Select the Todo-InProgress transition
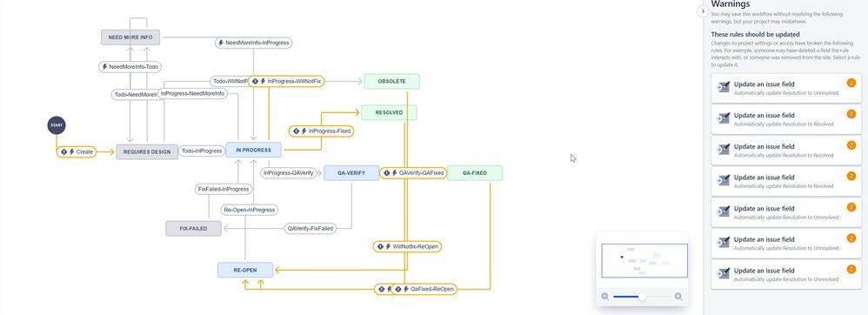The height and width of the screenshot is (315, 868). tap(202, 151)
